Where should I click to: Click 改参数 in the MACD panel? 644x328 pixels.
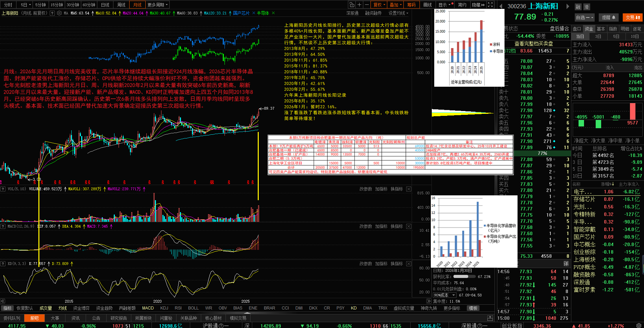click(366, 226)
